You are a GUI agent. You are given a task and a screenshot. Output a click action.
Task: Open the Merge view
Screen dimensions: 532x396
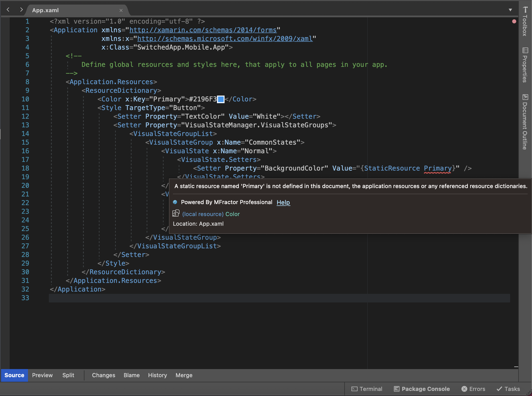pos(184,375)
